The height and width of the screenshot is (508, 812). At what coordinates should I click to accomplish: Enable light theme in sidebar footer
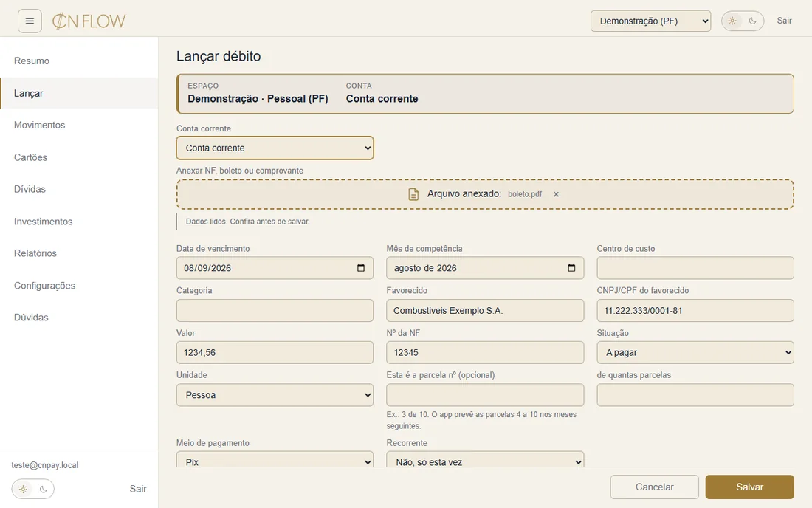(24, 489)
